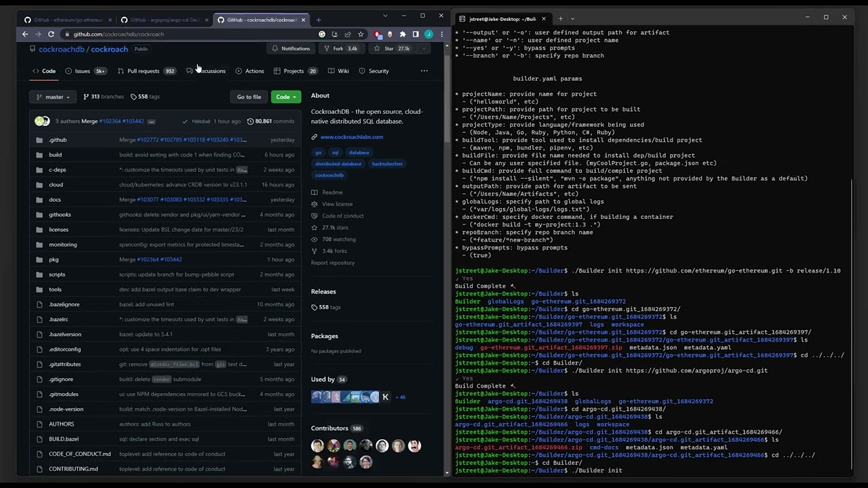Switch to the ethereum/go-ethereum browser tab
Image resolution: width=868 pixels, height=488 pixels.
[68, 20]
